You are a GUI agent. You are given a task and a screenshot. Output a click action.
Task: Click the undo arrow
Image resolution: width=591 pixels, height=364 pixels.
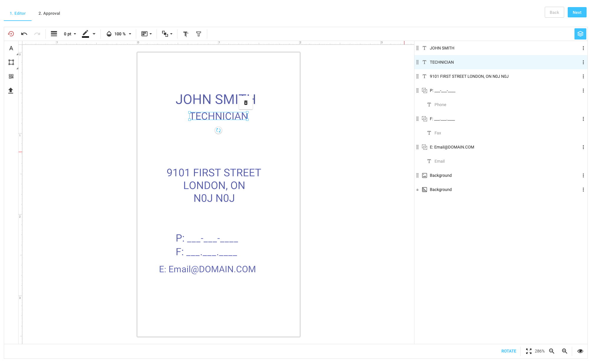tap(24, 34)
